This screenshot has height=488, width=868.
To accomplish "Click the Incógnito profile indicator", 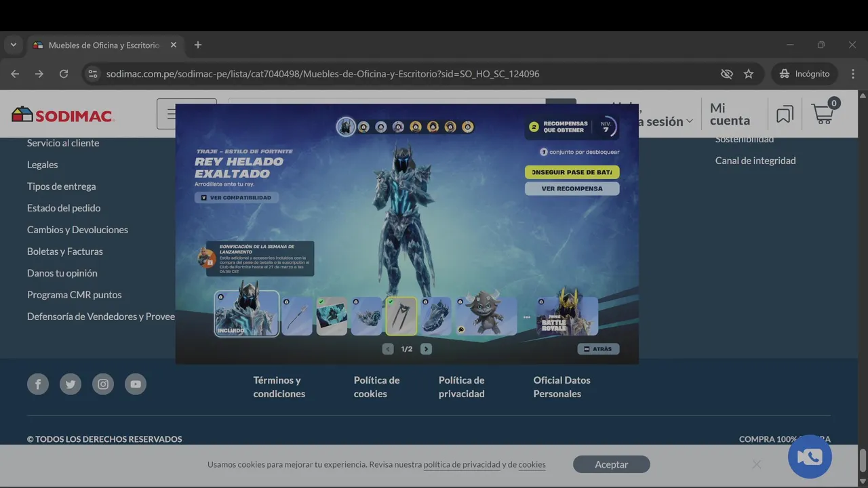I will [804, 74].
